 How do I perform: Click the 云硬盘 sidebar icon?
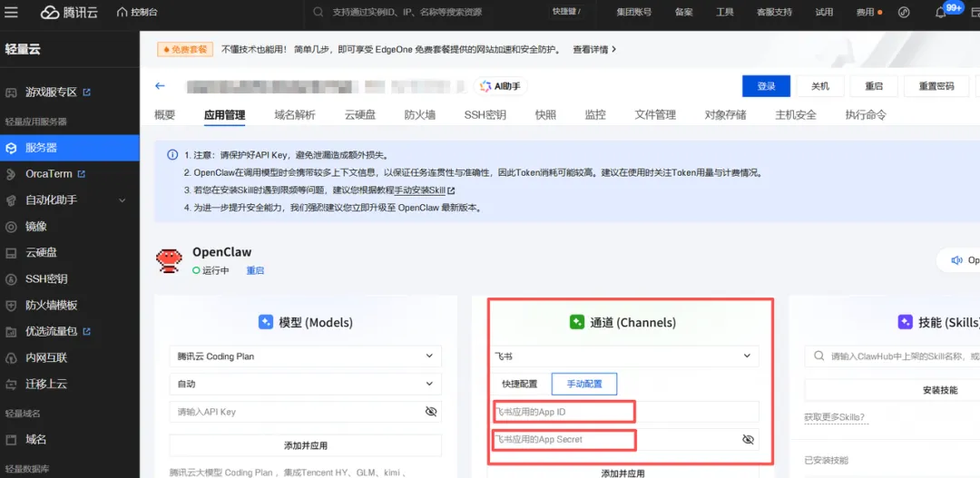11,253
